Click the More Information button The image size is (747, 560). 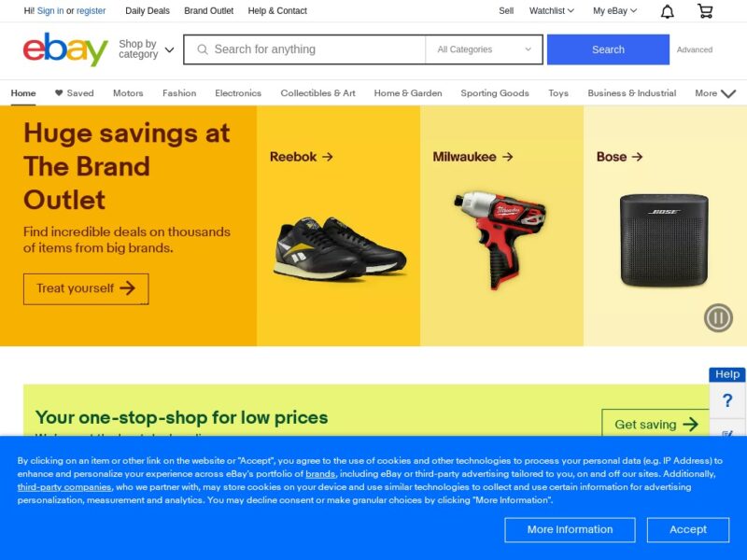[570, 529]
